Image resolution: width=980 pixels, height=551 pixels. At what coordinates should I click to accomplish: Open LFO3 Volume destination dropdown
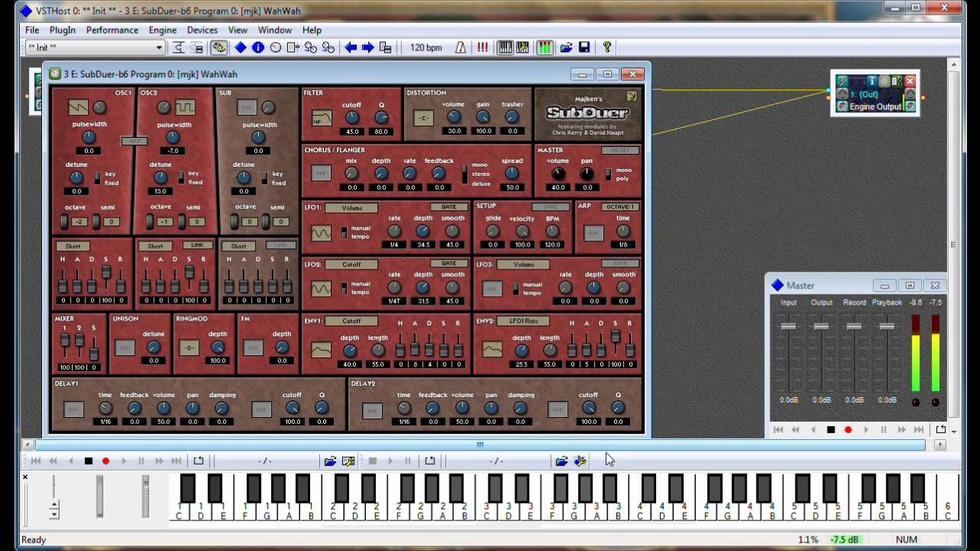[523, 265]
